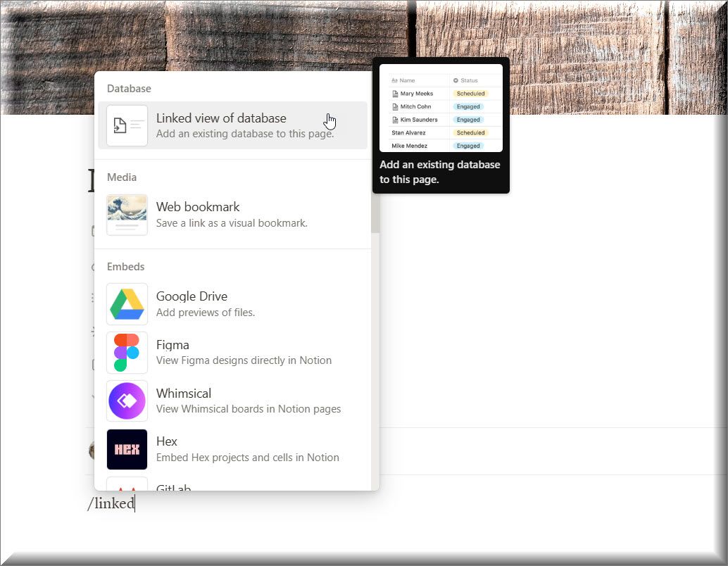Viewport: 728px width, 566px height.
Task: Click the database preview tooltip image
Action: click(x=441, y=108)
